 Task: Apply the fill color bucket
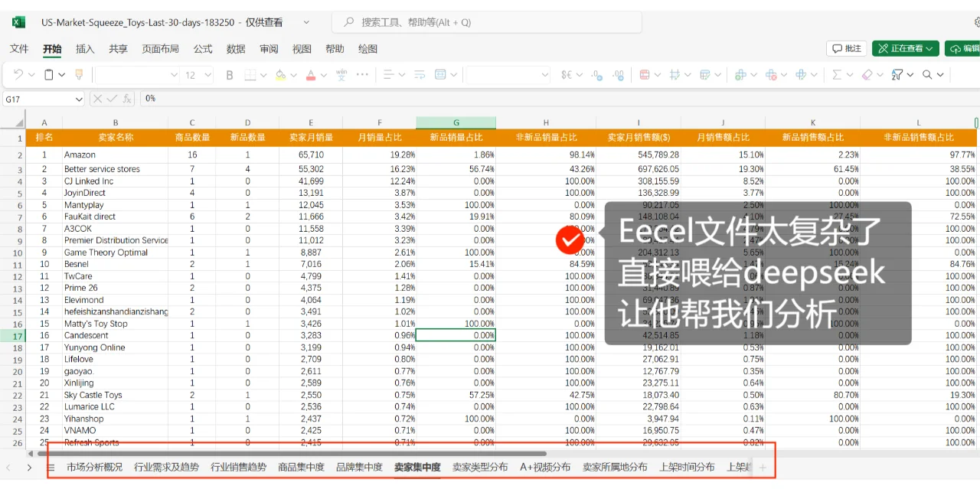(x=280, y=75)
